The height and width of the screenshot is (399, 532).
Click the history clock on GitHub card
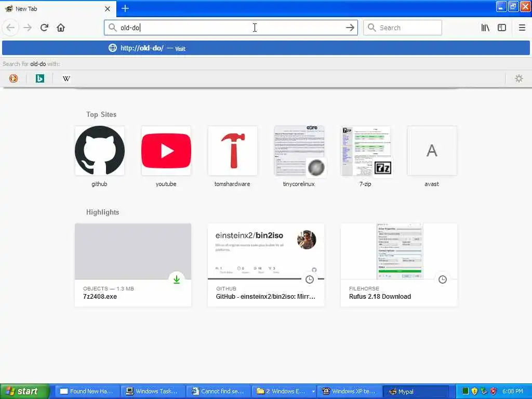click(310, 280)
